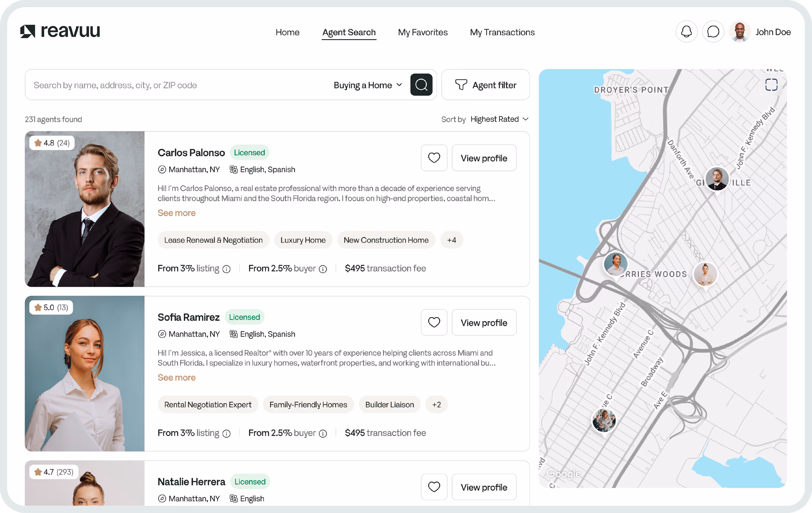
Task: Click Carlos's Licensed badge
Action: pyautogui.click(x=249, y=153)
